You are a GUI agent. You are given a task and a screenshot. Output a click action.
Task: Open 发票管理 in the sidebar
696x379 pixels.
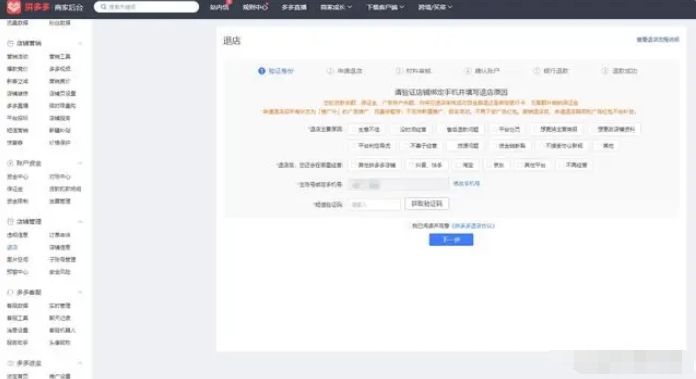point(60,201)
